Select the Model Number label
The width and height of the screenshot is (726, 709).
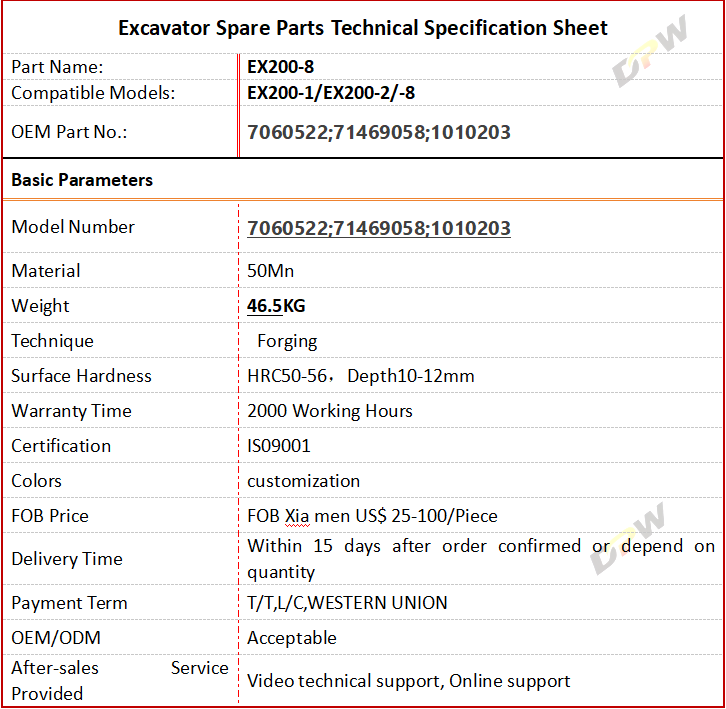[x=73, y=227]
